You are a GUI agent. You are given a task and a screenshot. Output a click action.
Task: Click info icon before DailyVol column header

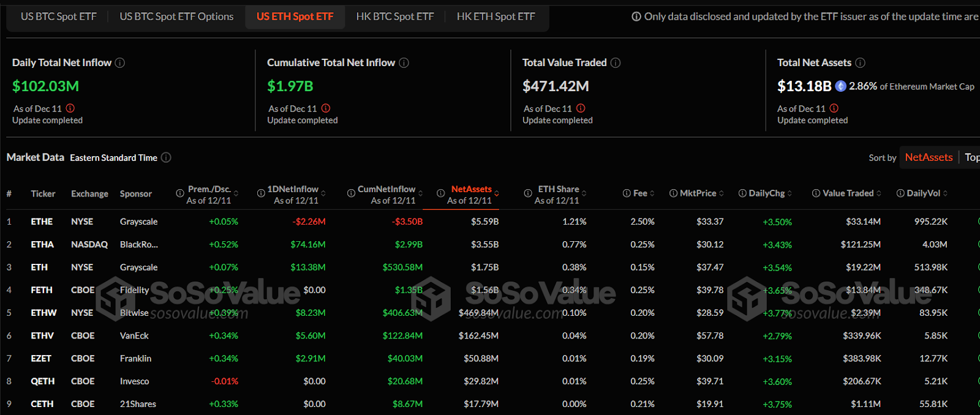(900, 193)
